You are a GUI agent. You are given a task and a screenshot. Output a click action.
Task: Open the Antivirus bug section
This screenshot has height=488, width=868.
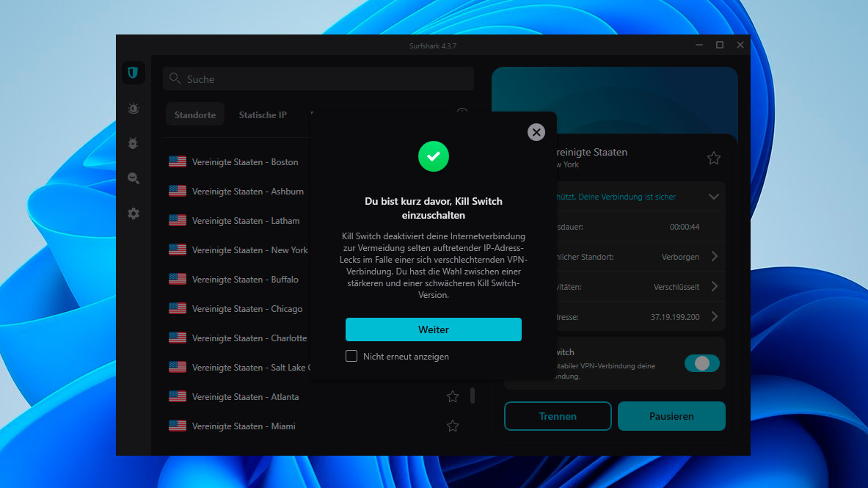pos(133,143)
